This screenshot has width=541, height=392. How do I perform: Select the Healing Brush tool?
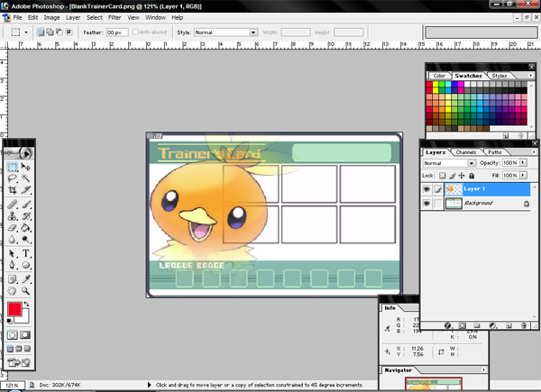[x=13, y=205]
